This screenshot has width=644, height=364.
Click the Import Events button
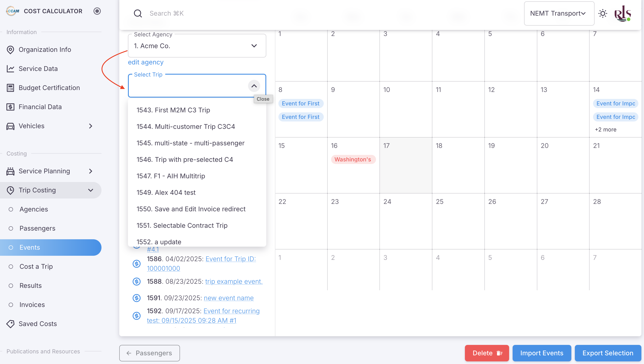[541, 353]
